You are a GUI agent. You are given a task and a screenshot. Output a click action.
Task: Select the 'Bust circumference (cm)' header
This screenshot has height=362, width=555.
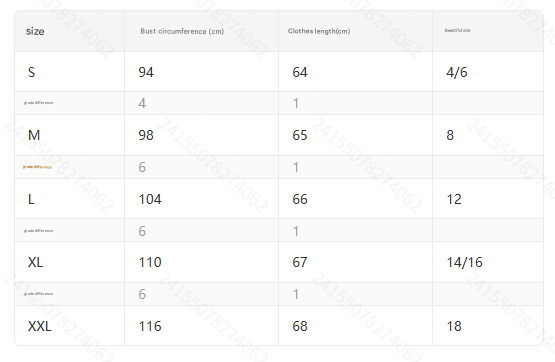[182, 31]
